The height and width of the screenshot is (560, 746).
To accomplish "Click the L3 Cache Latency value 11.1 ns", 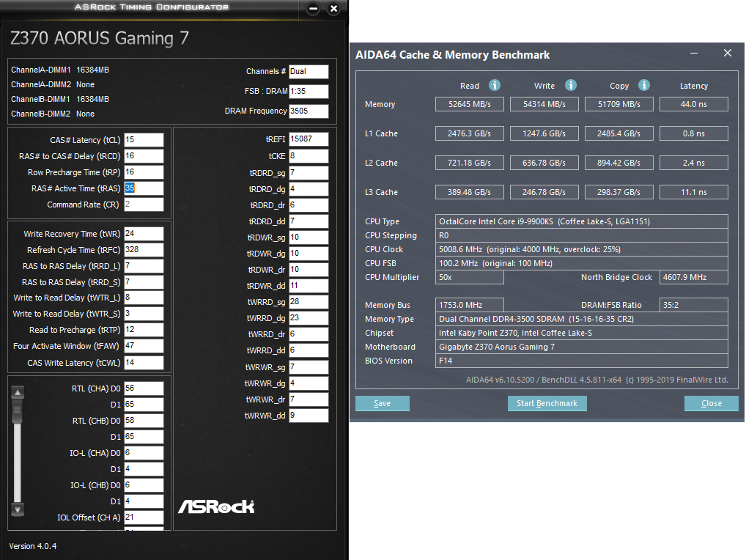I will (694, 192).
